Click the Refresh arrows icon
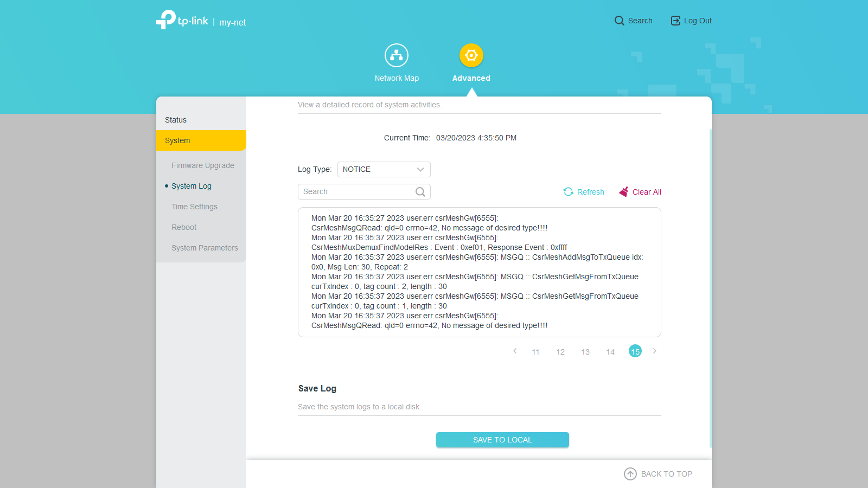Viewport: 868px width, 488px height. click(568, 192)
